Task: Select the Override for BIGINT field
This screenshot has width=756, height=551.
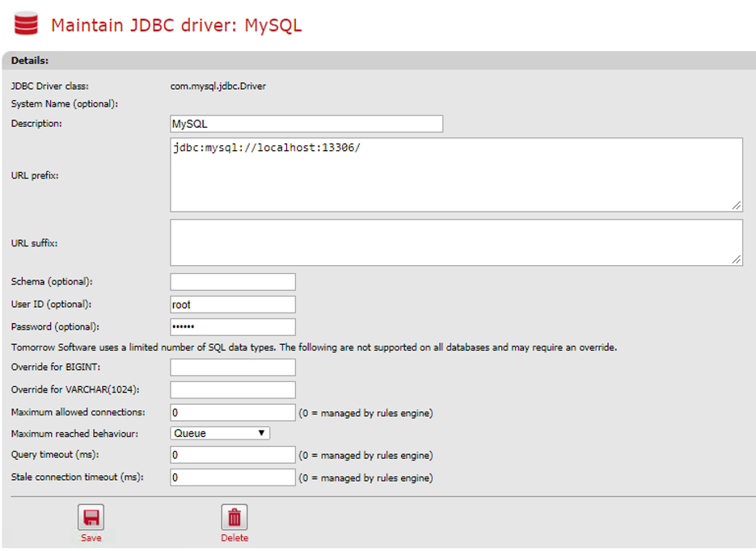Action: [x=233, y=368]
